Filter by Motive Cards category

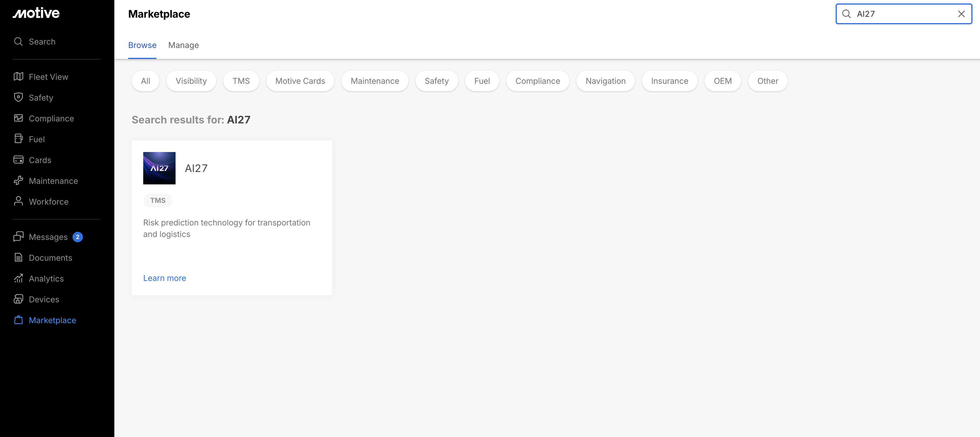[x=300, y=81]
